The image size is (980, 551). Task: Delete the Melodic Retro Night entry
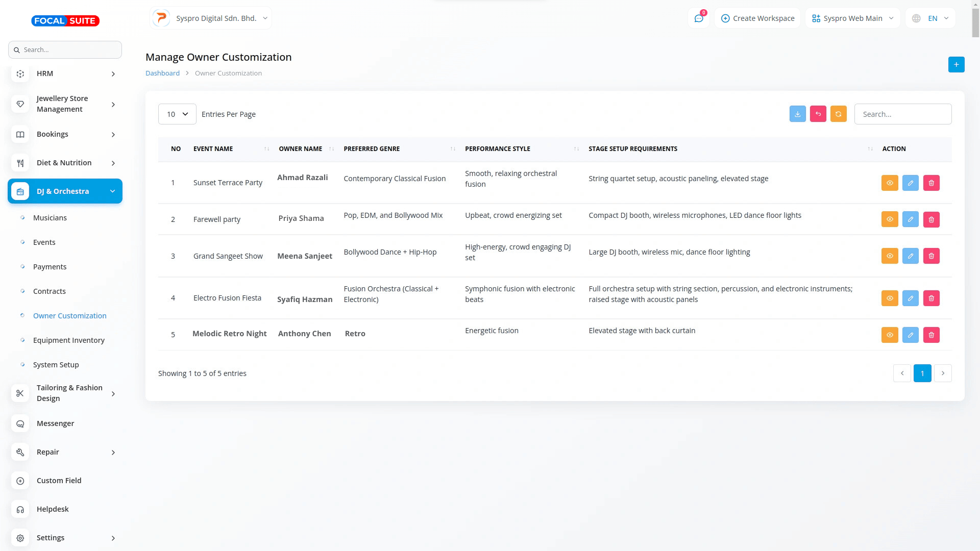point(931,335)
